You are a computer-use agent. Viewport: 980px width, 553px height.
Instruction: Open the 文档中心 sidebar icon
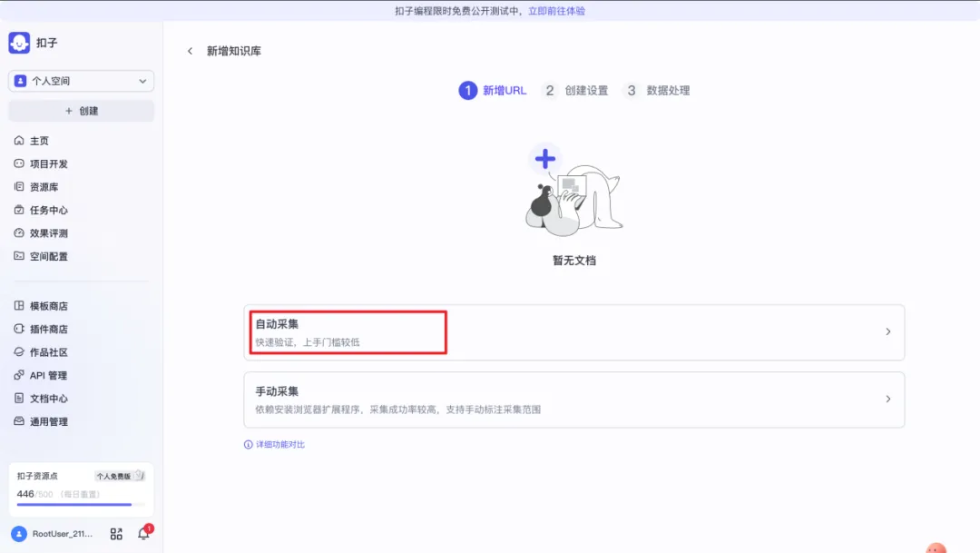(19, 398)
